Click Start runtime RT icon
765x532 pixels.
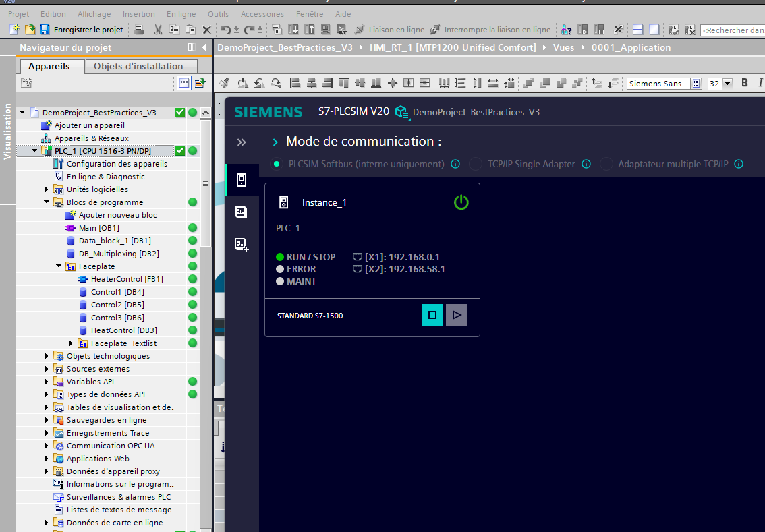click(x=341, y=30)
